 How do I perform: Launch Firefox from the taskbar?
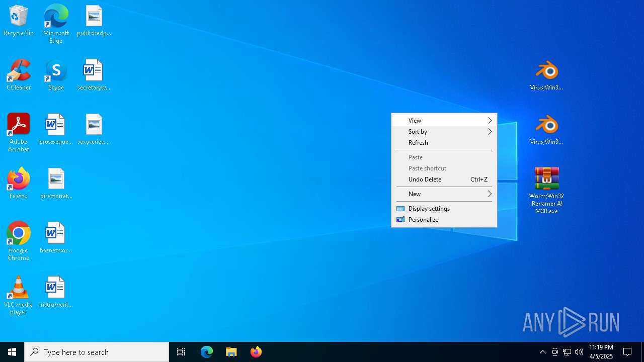(x=256, y=352)
